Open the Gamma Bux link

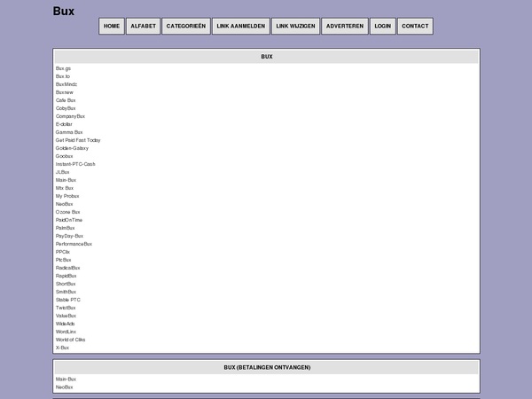(x=69, y=132)
